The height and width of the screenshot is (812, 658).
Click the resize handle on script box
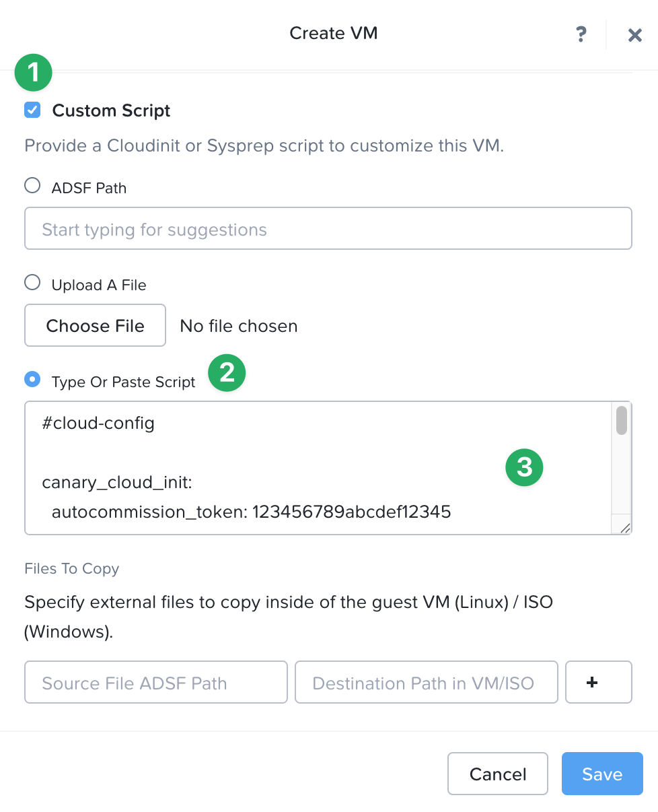pyautogui.click(x=624, y=528)
